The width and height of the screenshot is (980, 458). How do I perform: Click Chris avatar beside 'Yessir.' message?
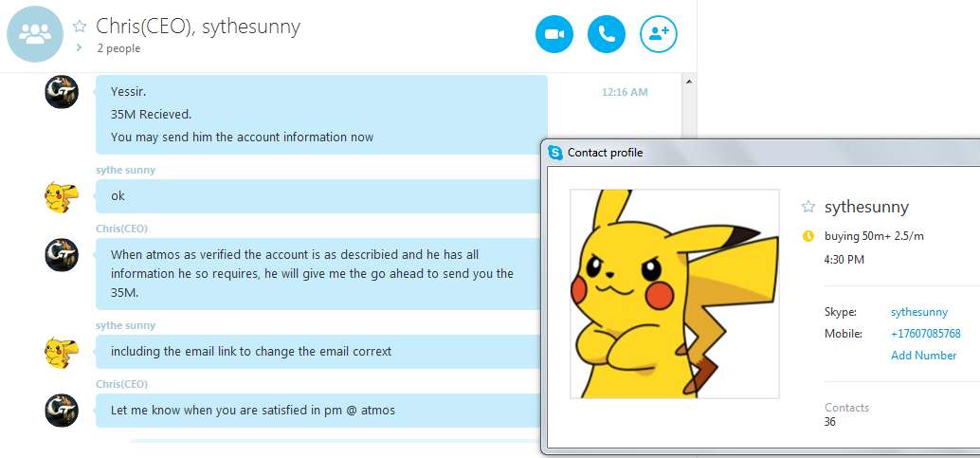[62, 92]
